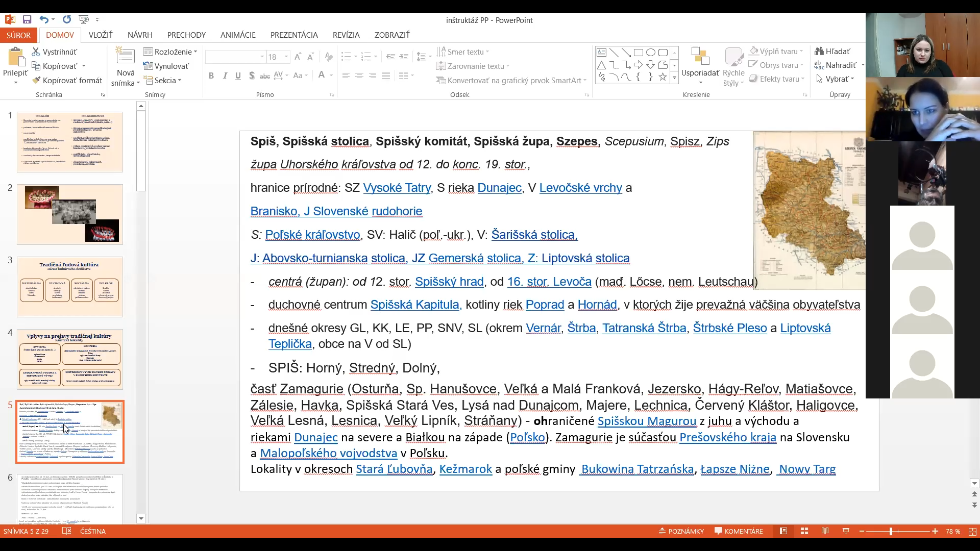Toggle Italic formatting button
The width and height of the screenshot is (980, 551).
225,76
